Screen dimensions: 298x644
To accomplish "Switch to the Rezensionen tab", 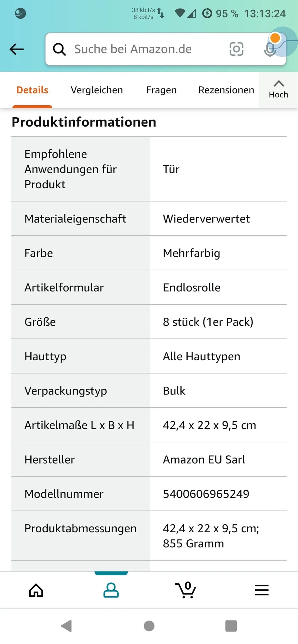I will point(226,90).
